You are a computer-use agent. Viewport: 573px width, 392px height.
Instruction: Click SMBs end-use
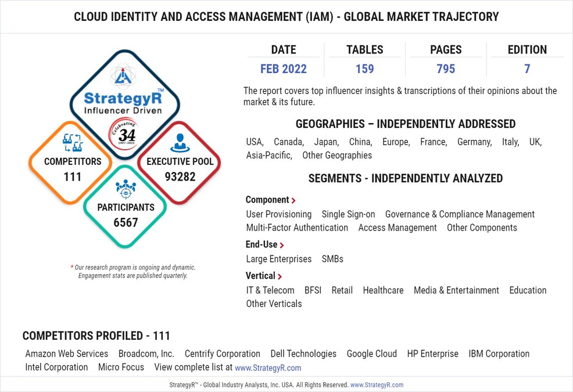click(x=332, y=259)
